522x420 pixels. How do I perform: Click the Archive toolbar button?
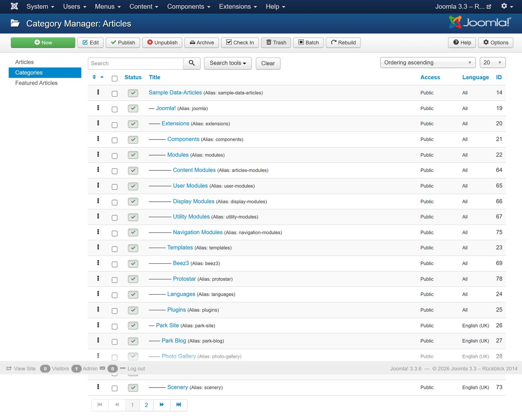(x=202, y=43)
